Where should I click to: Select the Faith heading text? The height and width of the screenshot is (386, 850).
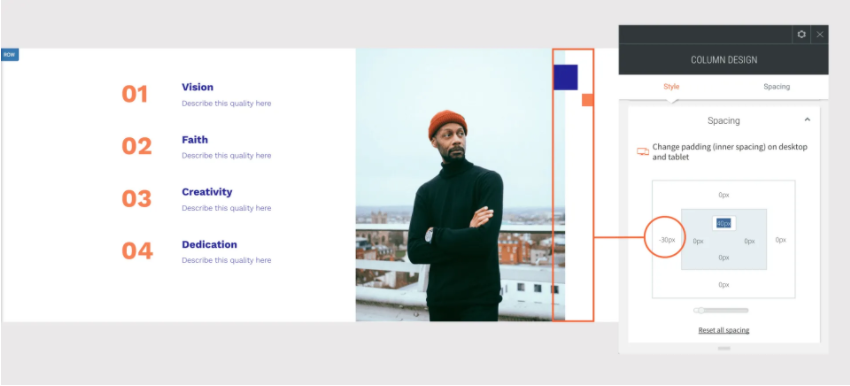[195, 139]
